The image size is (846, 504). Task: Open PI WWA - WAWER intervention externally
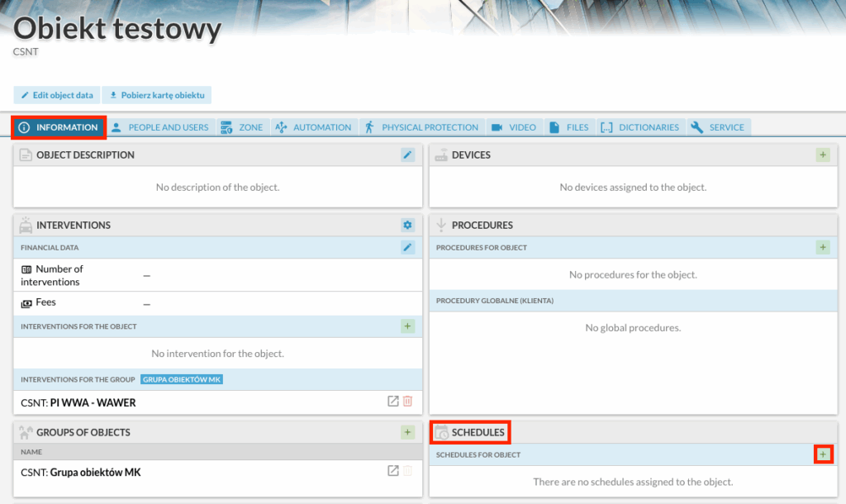(393, 402)
